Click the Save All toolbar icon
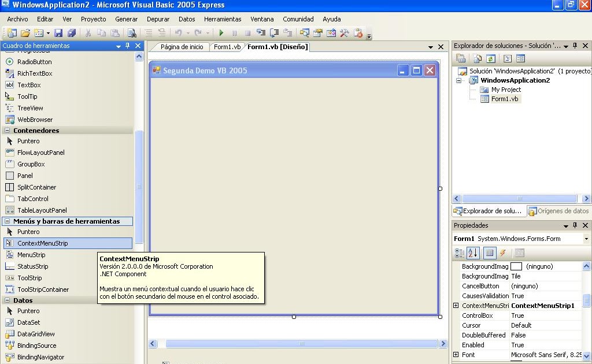 [72, 33]
